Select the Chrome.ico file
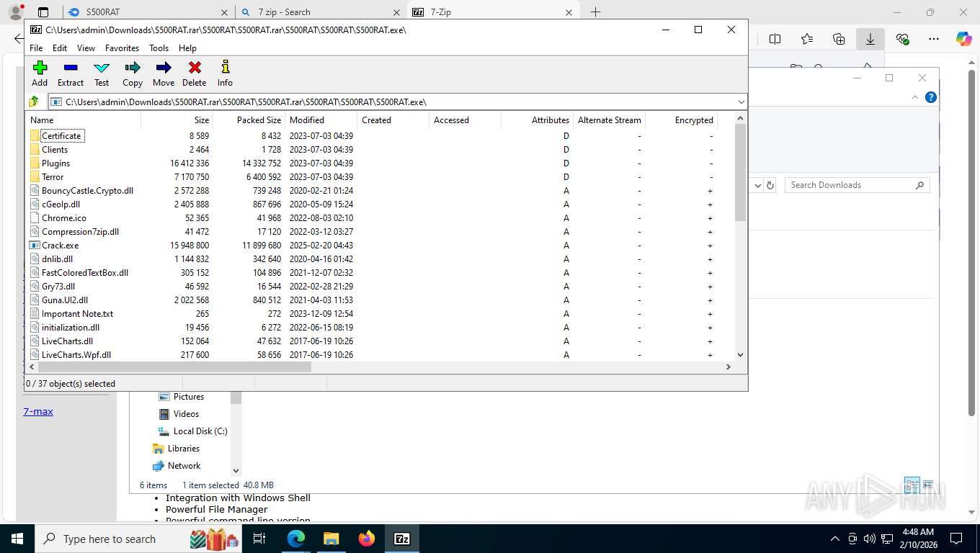 pos(63,217)
